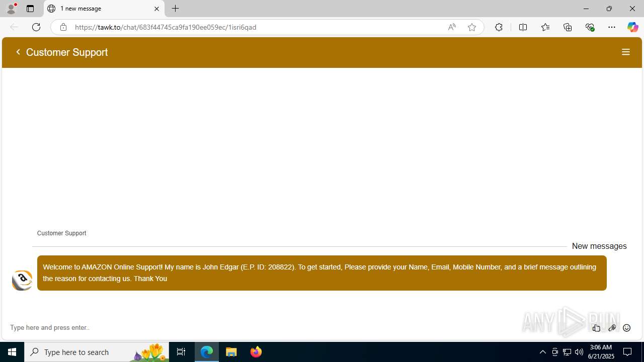This screenshot has height=362, width=644.
Task: Click the welcome message from John Edgar
Action: pyautogui.click(x=321, y=273)
